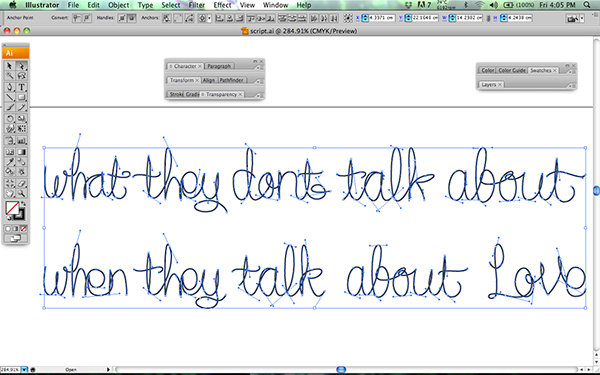Set paint mode to Gradient in toolbox
Screen dimensions: 600x375
16,229
